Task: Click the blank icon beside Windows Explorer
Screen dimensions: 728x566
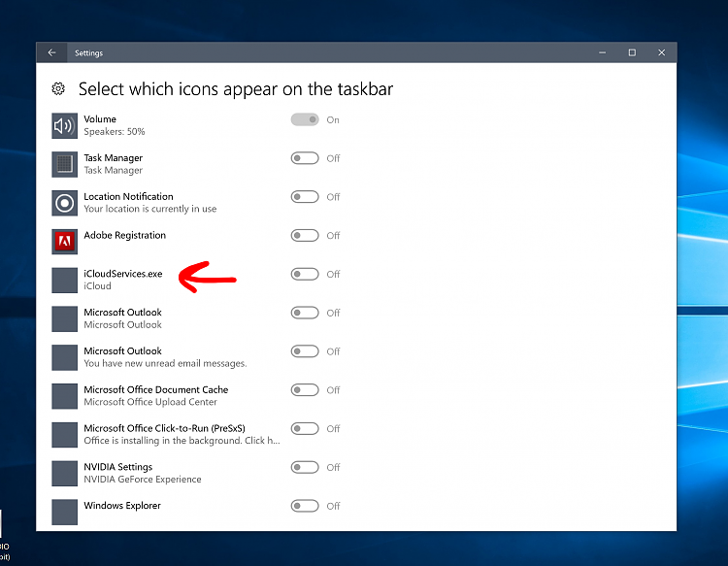Action: pyautogui.click(x=64, y=512)
